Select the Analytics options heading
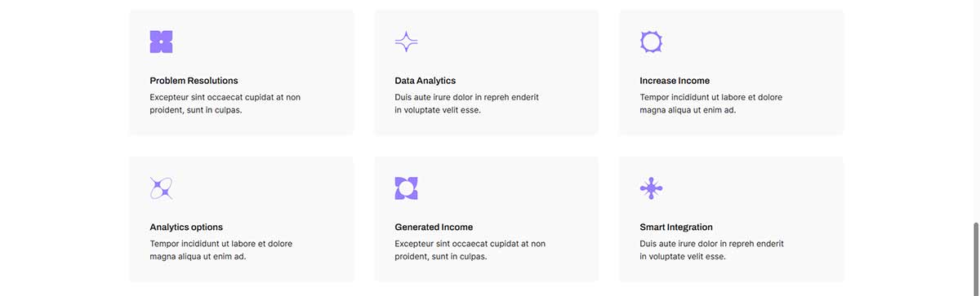 pyautogui.click(x=186, y=228)
